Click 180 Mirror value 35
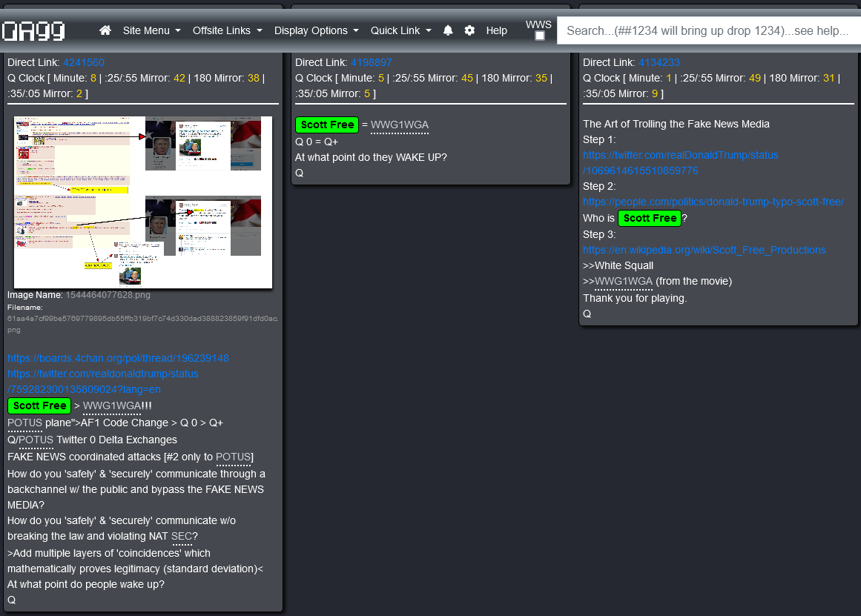The image size is (861, 616). click(x=541, y=78)
